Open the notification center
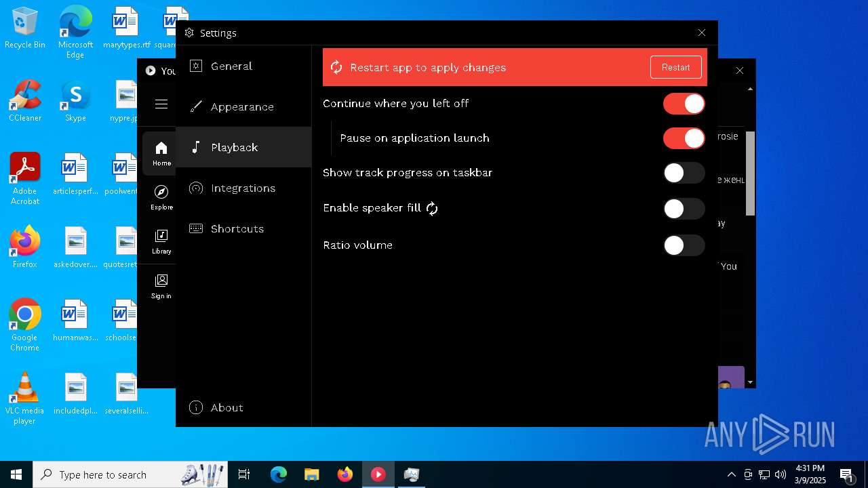The height and width of the screenshot is (488, 868). (x=847, y=475)
